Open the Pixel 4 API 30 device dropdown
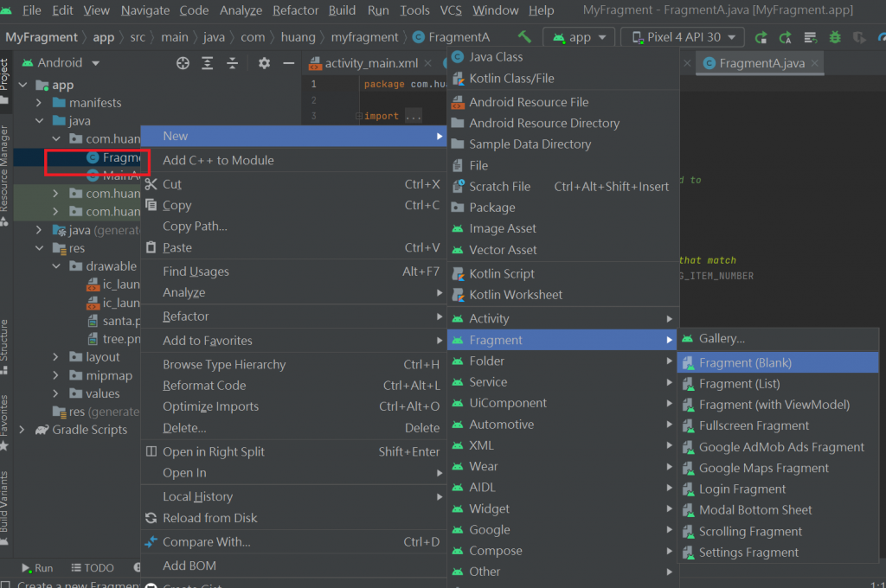The width and height of the screenshot is (886, 588). point(684,37)
